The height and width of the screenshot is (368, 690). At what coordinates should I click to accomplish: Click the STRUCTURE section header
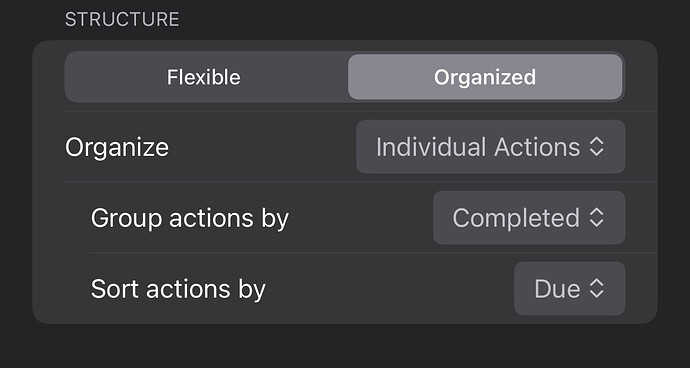tap(122, 20)
